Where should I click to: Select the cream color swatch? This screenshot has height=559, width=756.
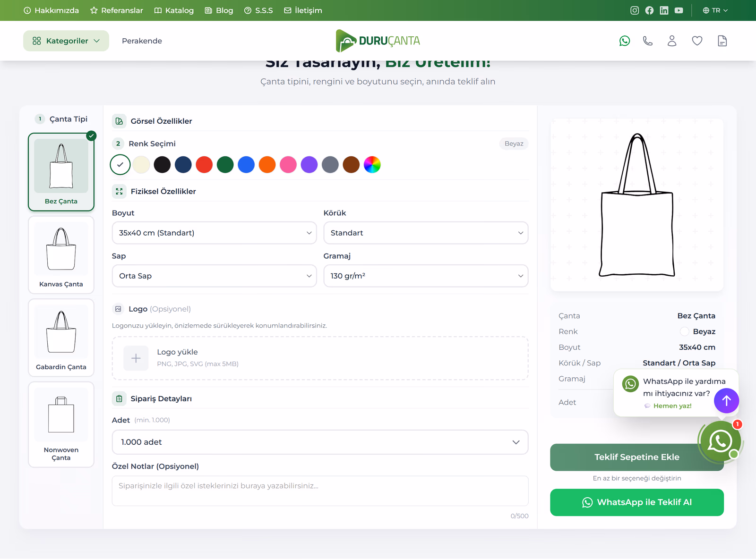[141, 165]
